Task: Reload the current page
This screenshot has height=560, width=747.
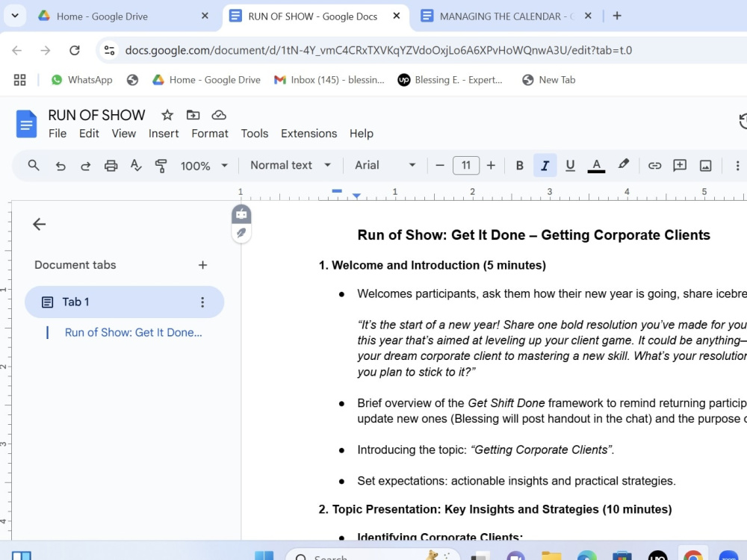Action: click(74, 50)
